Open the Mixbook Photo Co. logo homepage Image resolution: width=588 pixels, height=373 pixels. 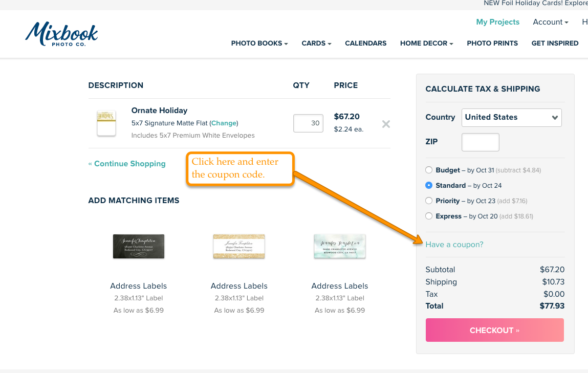pos(61,34)
